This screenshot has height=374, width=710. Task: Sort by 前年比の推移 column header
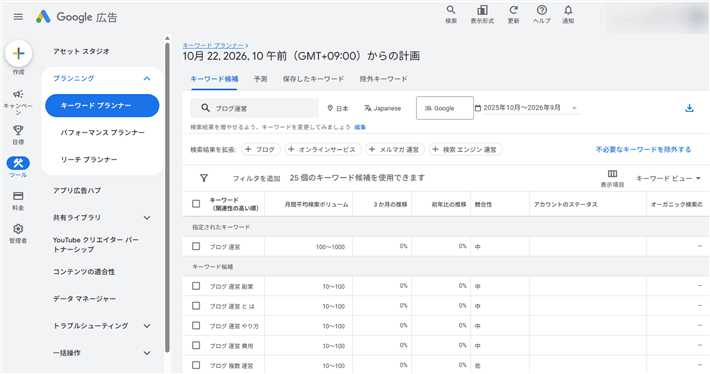pos(449,205)
